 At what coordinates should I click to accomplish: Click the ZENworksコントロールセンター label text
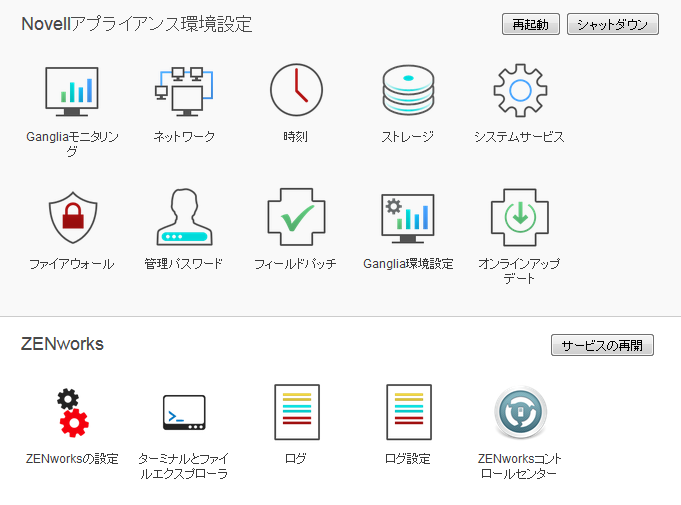(x=519, y=466)
